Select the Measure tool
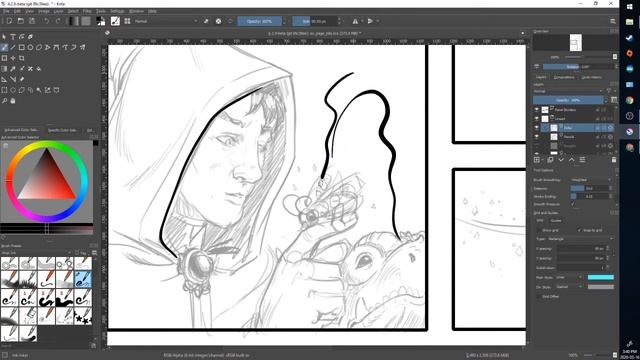The height and width of the screenshot is (360, 640). pyautogui.click(x=13, y=79)
